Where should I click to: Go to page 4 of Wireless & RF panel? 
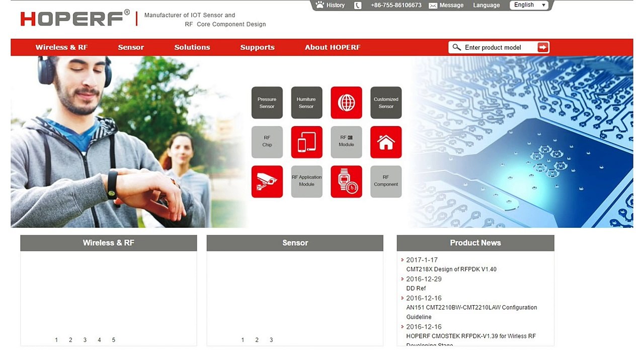[99, 340]
